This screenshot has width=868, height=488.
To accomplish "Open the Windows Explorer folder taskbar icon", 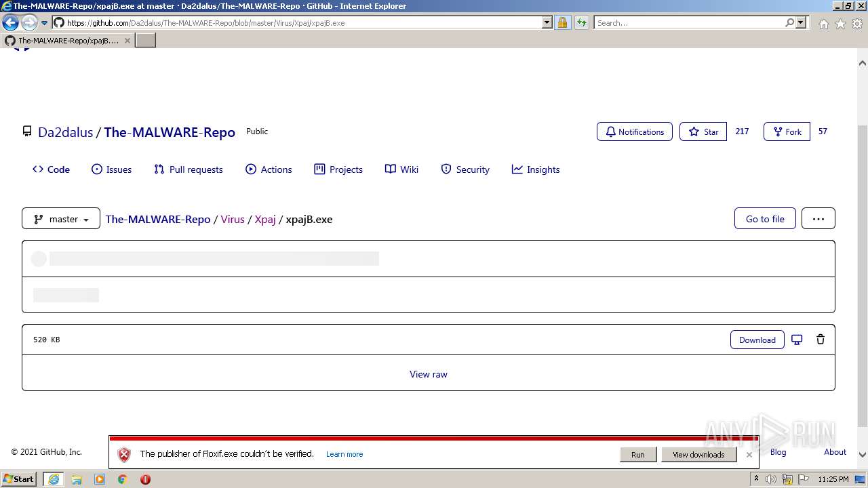I will (77, 479).
